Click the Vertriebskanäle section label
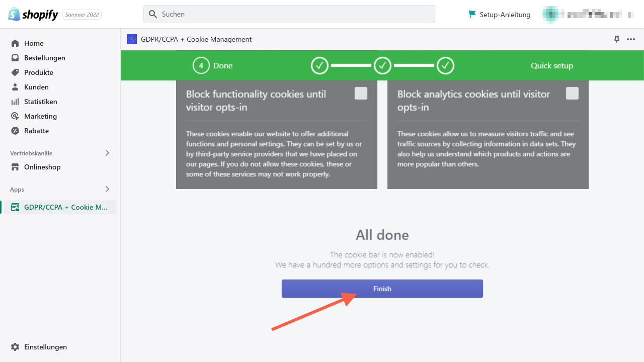Viewport: 644px width, 362px height. coord(31,153)
